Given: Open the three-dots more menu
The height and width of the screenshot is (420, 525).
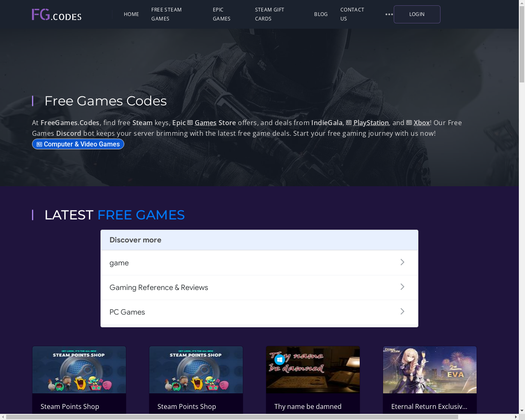Looking at the screenshot, I should pos(389,14).
